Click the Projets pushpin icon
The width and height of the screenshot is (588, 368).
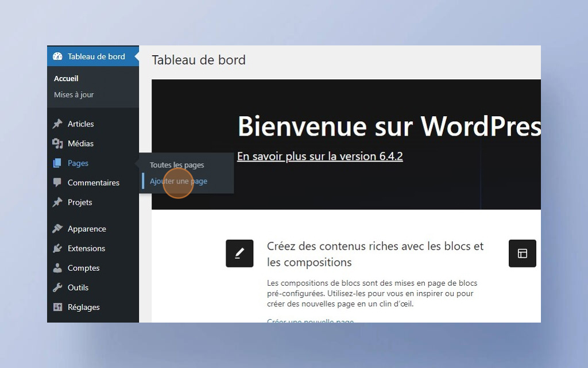click(57, 202)
